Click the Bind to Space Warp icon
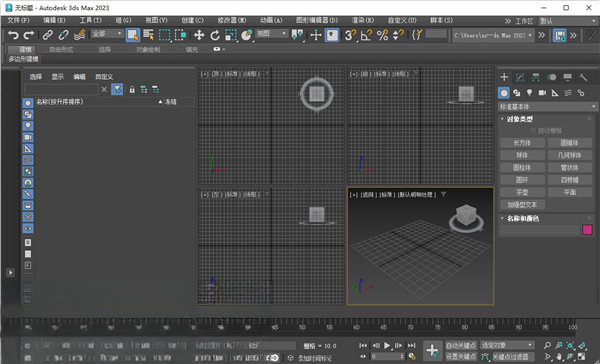The width and height of the screenshot is (600, 364). (x=79, y=35)
